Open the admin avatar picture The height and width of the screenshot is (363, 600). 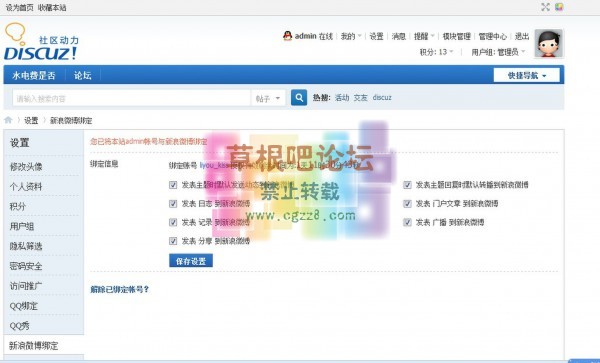pos(548,43)
